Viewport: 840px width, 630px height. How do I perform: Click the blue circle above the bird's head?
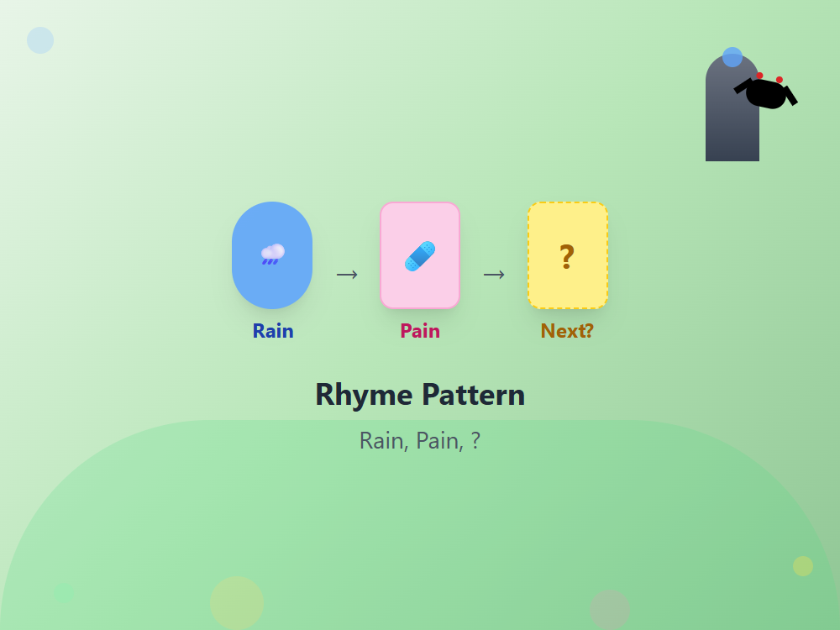(732, 56)
